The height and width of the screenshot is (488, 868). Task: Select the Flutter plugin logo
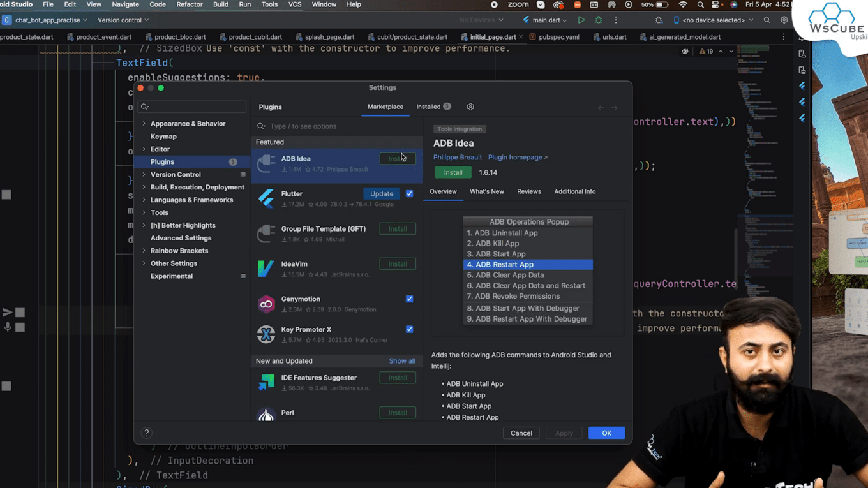[x=266, y=198]
